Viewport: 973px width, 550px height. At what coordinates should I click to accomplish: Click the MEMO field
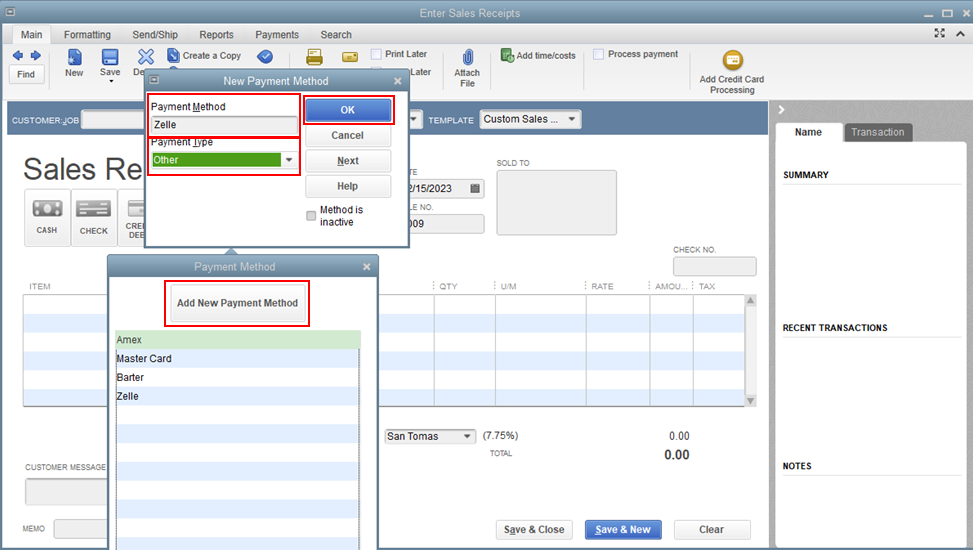click(x=81, y=529)
